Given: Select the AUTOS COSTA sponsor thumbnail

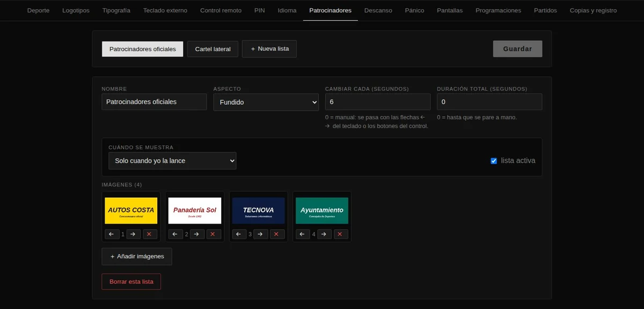Looking at the screenshot, I should [131, 211].
